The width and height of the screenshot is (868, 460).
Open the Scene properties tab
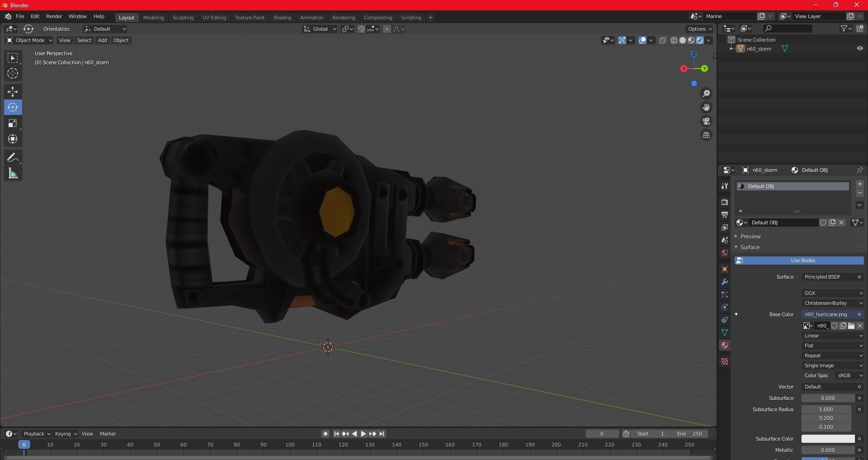(725, 240)
